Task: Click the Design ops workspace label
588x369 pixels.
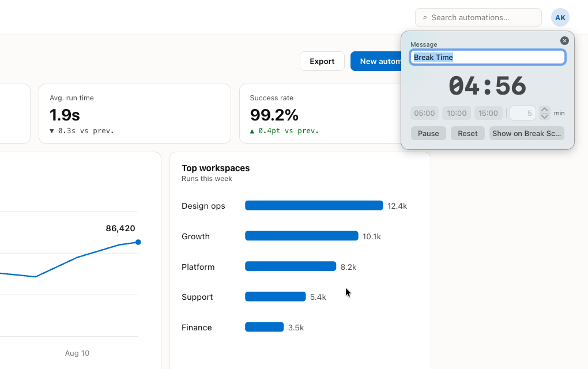Action: point(203,206)
